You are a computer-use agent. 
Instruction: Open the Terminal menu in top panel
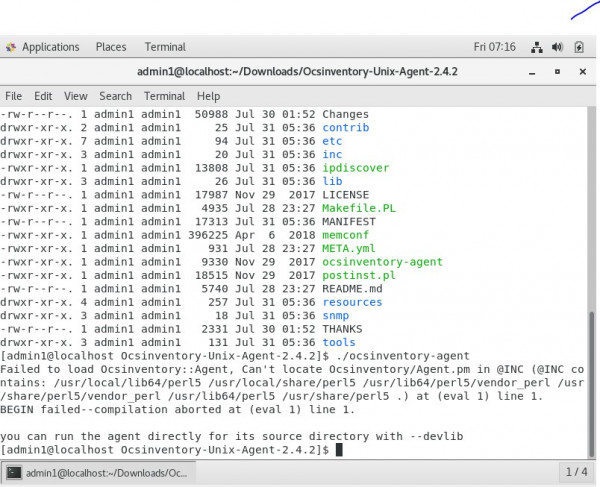165,47
